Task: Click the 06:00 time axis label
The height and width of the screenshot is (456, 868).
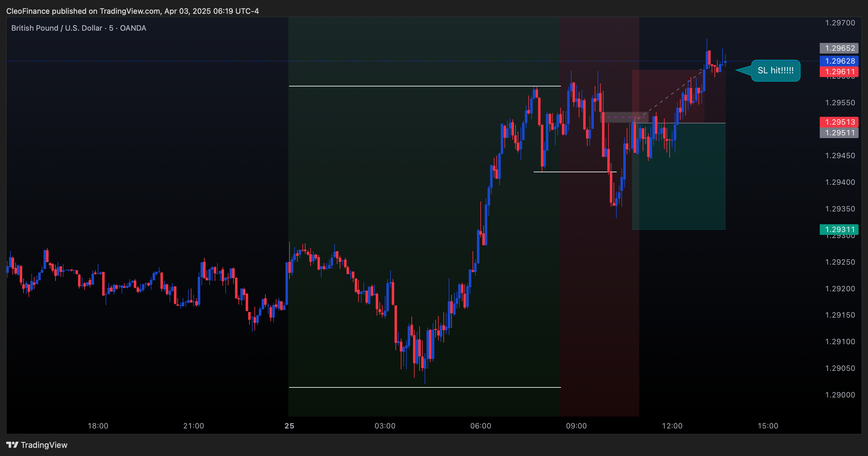Action: (x=481, y=426)
